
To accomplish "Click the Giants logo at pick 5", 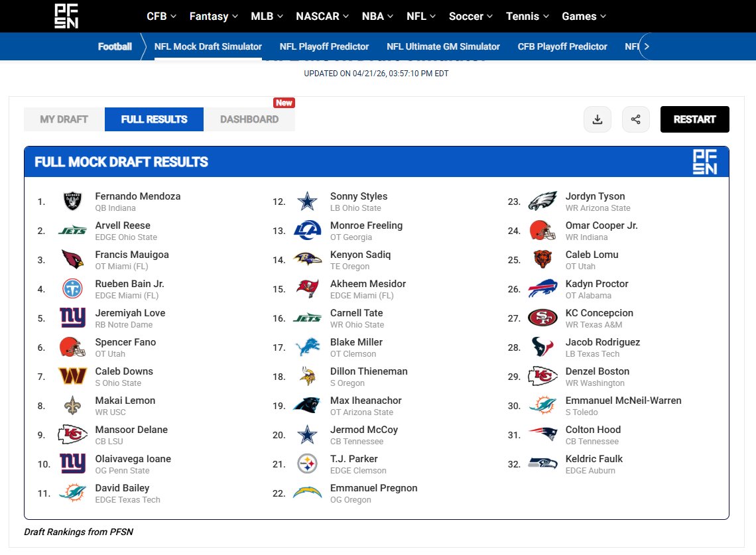I will click(x=73, y=318).
